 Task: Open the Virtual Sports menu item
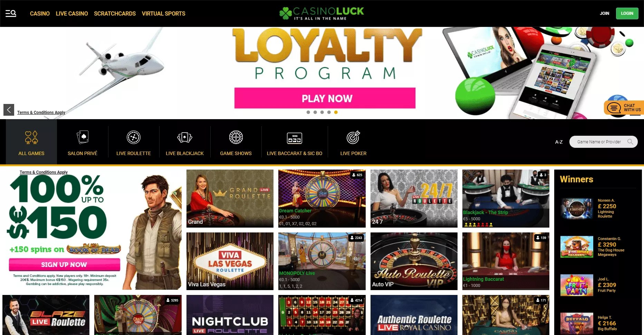coord(163,13)
